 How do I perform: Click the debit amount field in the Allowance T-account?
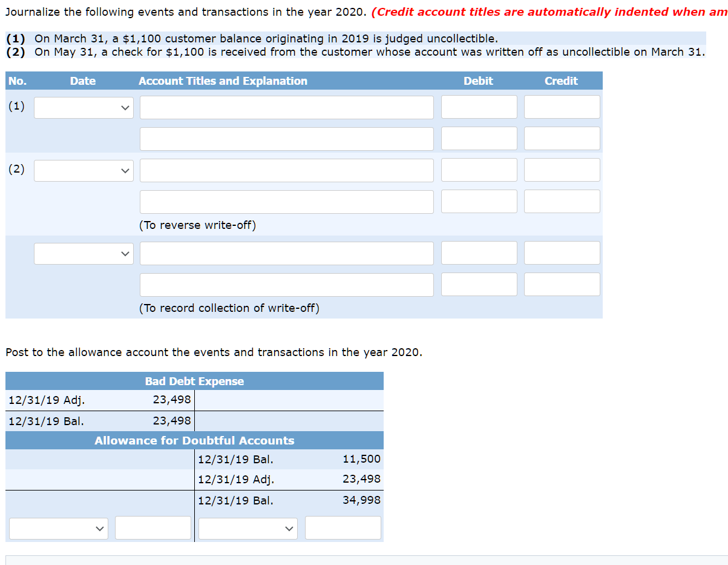point(152,527)
